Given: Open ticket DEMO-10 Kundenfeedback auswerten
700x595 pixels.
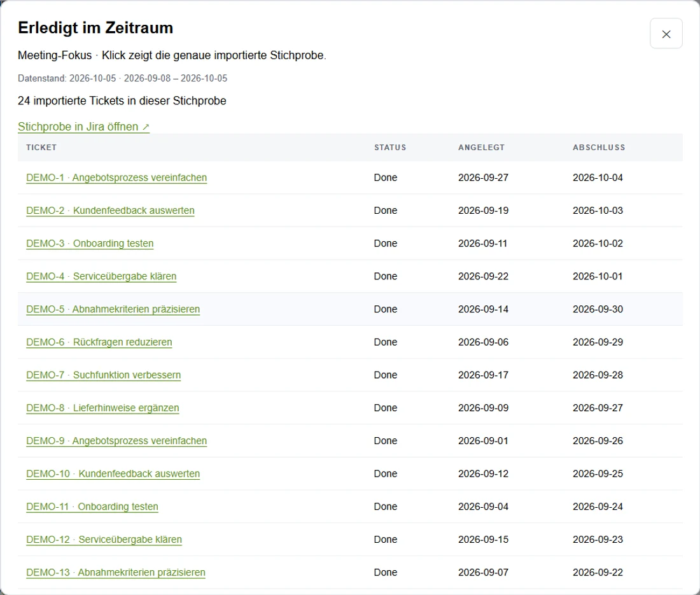Looking at the screenshot, I should coord(113,474).
